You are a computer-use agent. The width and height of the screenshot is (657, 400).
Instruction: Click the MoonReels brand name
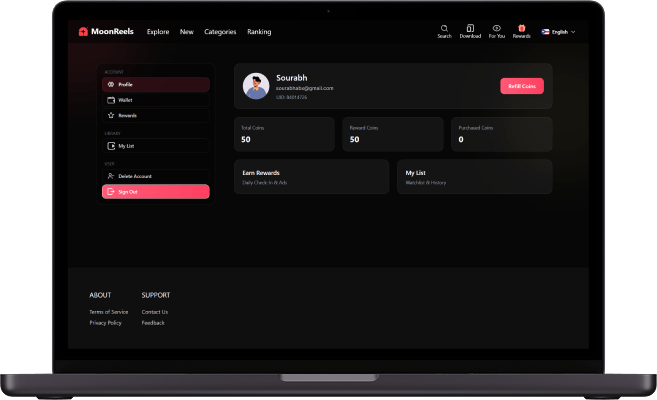(x=112, y=31)
